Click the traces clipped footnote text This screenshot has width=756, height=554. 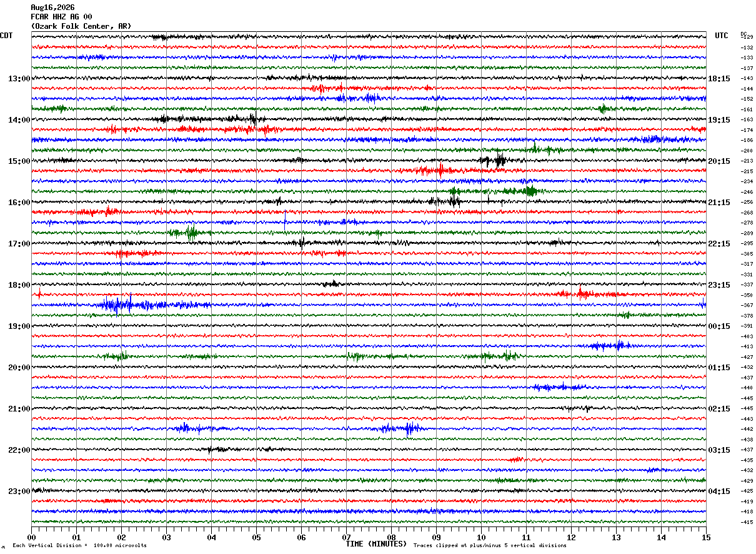tap(490, 546)
